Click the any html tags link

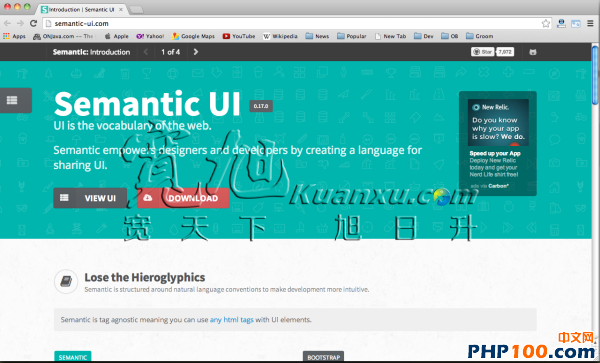pos(232,319)
